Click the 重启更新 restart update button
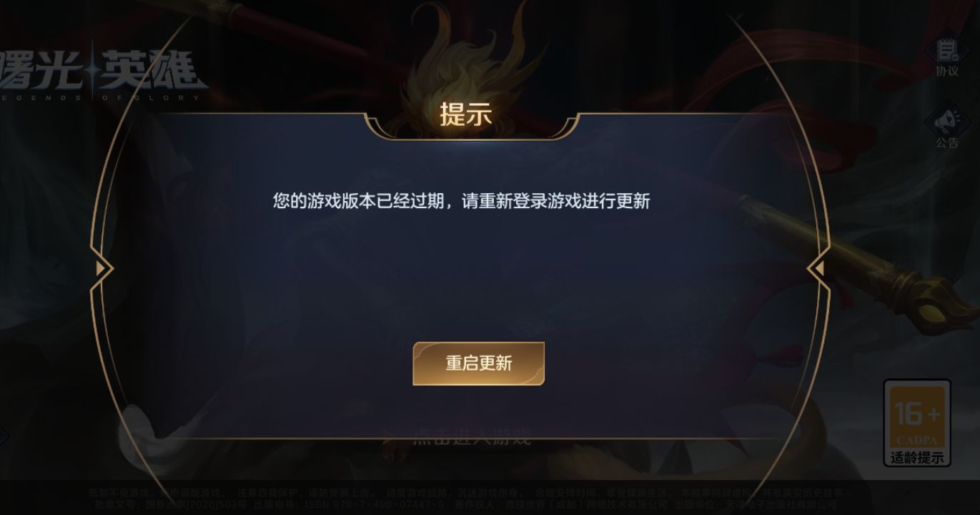 pos(478,363)
